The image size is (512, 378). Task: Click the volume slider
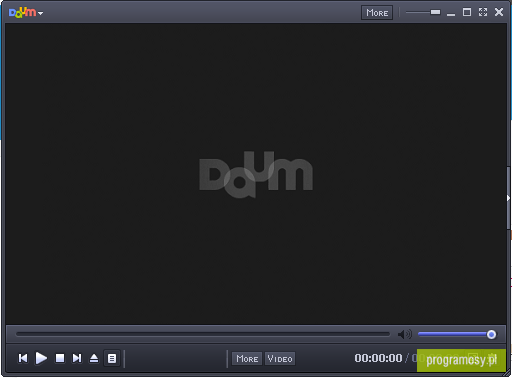[x=457, y=334]
